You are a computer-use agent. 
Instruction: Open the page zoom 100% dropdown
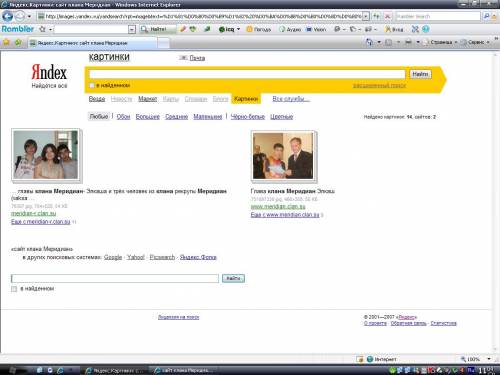tap(489, 359)
